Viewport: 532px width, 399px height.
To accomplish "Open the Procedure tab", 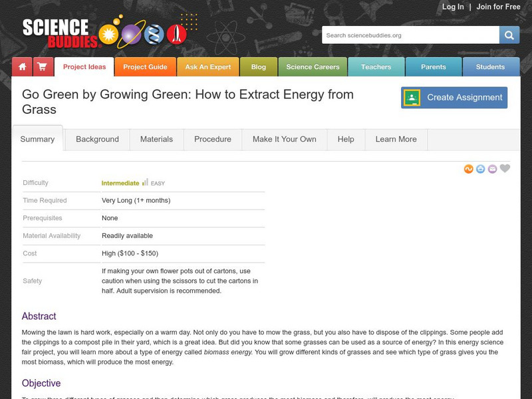I will pos(213,140).
